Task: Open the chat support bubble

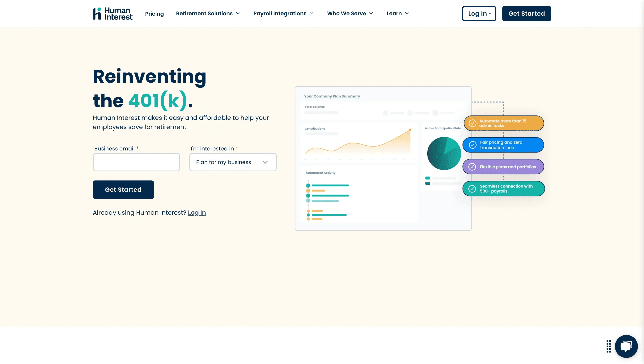Action: (x=626, y=346)
